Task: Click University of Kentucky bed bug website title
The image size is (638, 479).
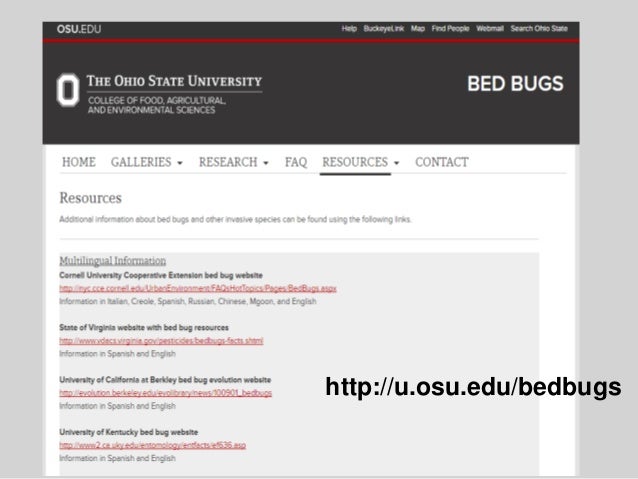Action: [x=129, y=432]
